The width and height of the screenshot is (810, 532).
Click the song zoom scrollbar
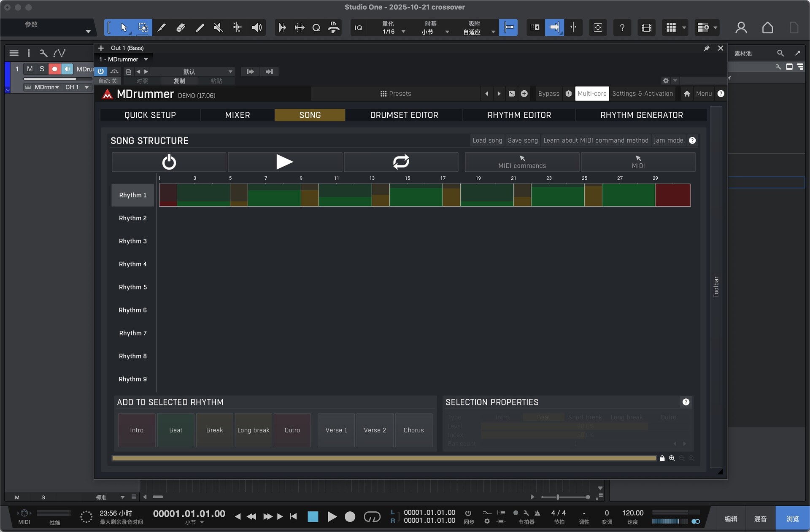(x=383, y=458)
